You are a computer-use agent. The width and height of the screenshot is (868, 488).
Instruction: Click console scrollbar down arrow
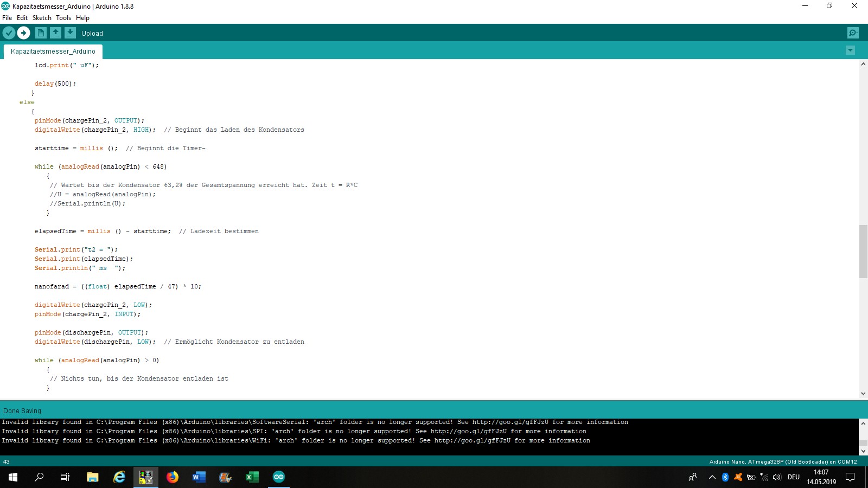point(863,451)
